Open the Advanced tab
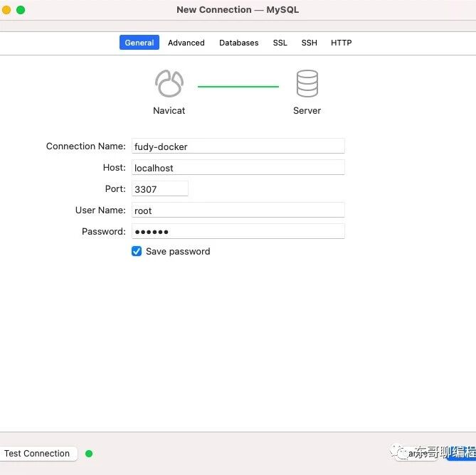This screenshot has width=476, height=475. 186,43
